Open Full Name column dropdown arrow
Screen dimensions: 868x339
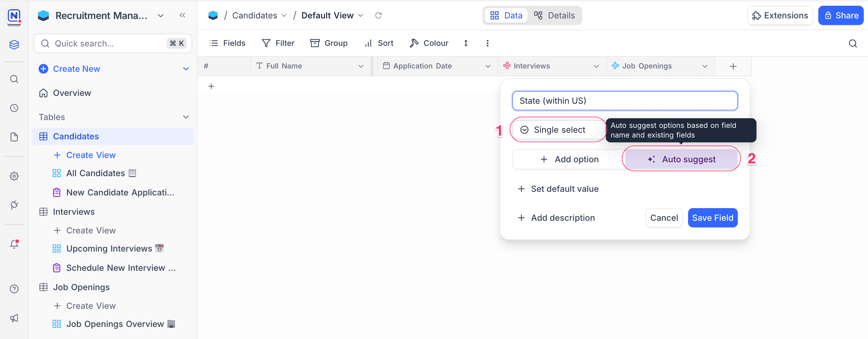(x=361, y=66)
